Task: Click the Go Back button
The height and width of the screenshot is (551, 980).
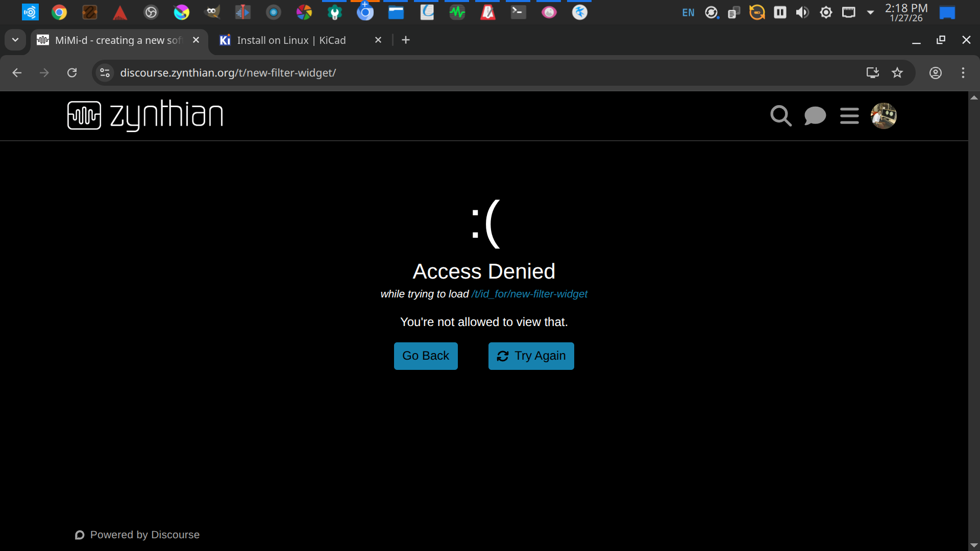Action: (426, 356)
